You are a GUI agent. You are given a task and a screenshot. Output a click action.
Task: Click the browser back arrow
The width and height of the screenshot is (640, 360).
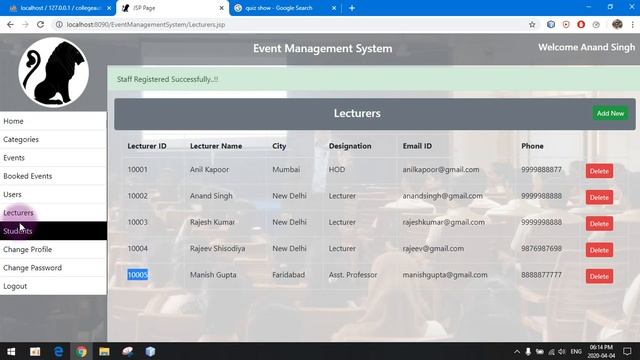tap(10, 24)
